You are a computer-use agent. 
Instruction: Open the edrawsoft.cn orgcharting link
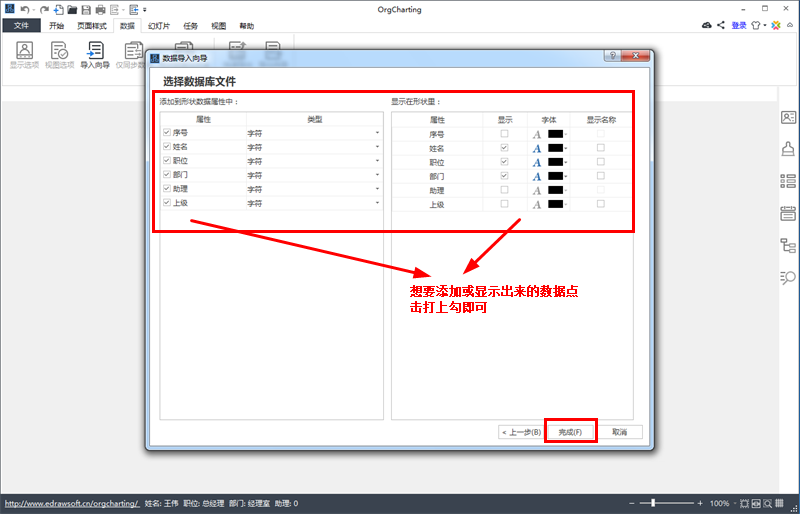pos(72,503)
